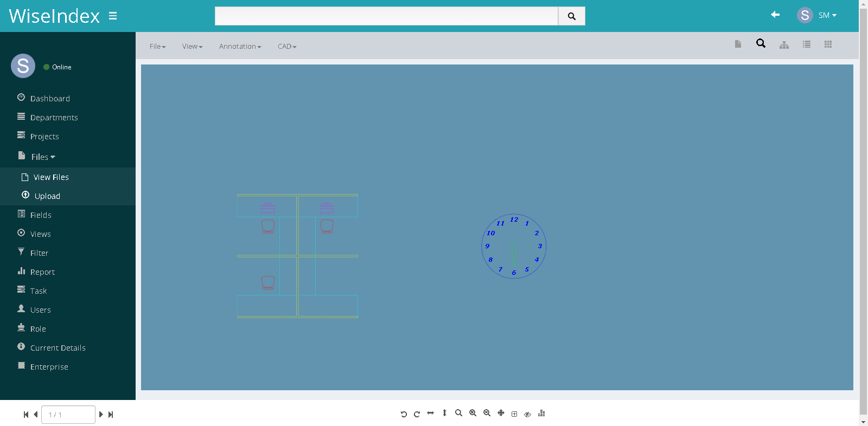Screen dimensions: 868x426
Task: Click the page number input field
Action: (x=68, y=415)
